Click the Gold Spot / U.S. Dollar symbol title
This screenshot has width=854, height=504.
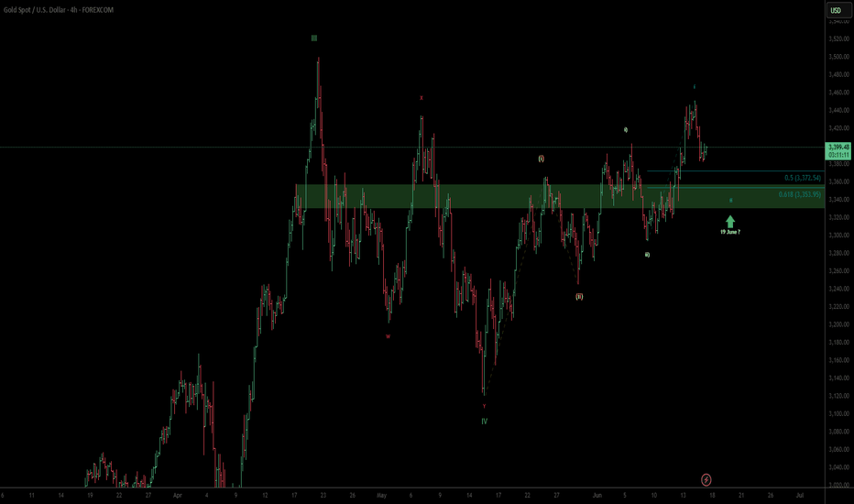pyautogui.click(x=59, y=10)
